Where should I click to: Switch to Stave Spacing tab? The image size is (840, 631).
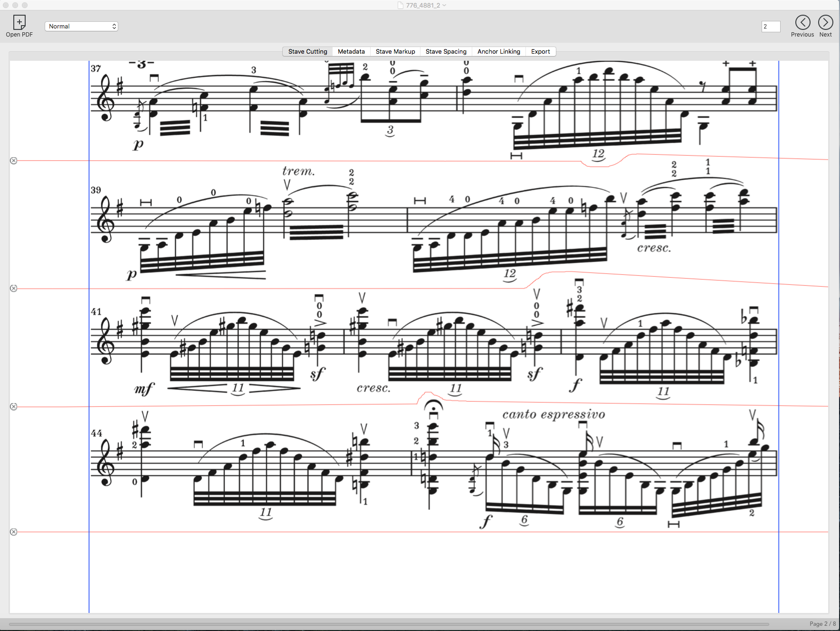pyautogui.click(x=446, y=52)
